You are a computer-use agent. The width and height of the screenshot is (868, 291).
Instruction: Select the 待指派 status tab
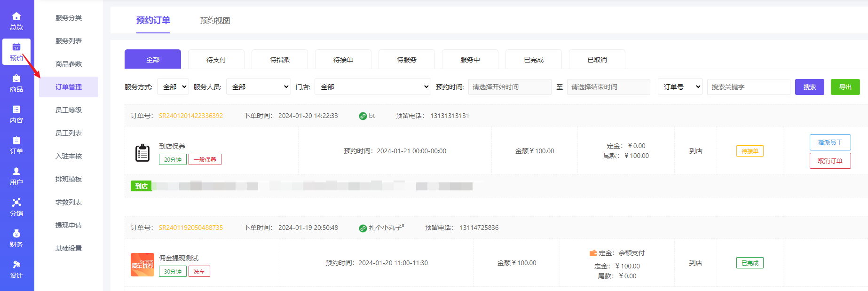(x=280, y=59)
